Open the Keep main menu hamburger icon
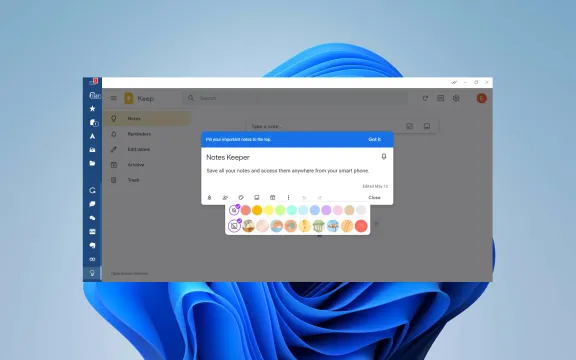The width and height of the screenshot is (576, 360). pyautogui.click(x=114, y=98)
